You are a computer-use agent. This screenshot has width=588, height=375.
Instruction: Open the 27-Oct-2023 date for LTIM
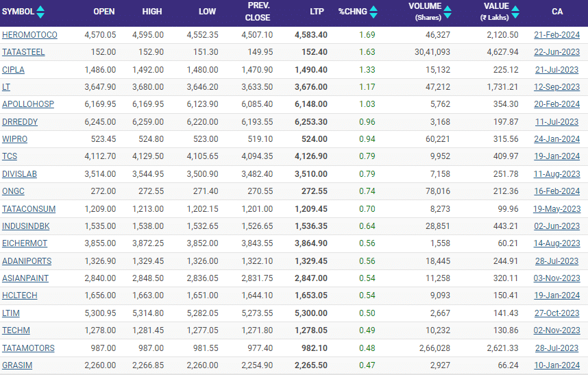click(556, 313)
